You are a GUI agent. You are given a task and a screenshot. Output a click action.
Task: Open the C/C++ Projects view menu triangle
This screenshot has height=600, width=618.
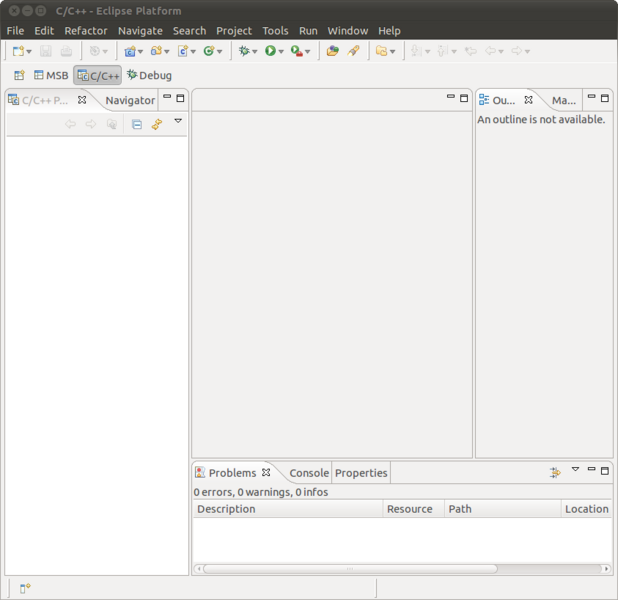point(178,121)
